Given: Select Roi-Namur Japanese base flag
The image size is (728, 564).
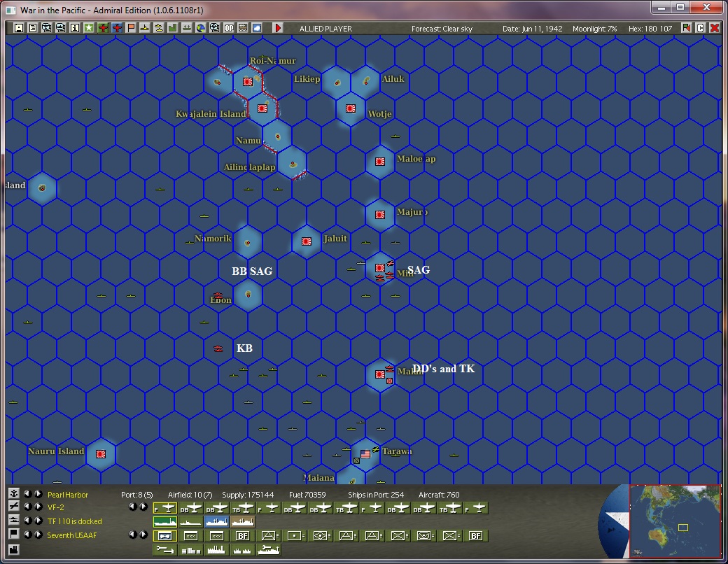Looking at the screenshot, I should [x=248, y=82].
